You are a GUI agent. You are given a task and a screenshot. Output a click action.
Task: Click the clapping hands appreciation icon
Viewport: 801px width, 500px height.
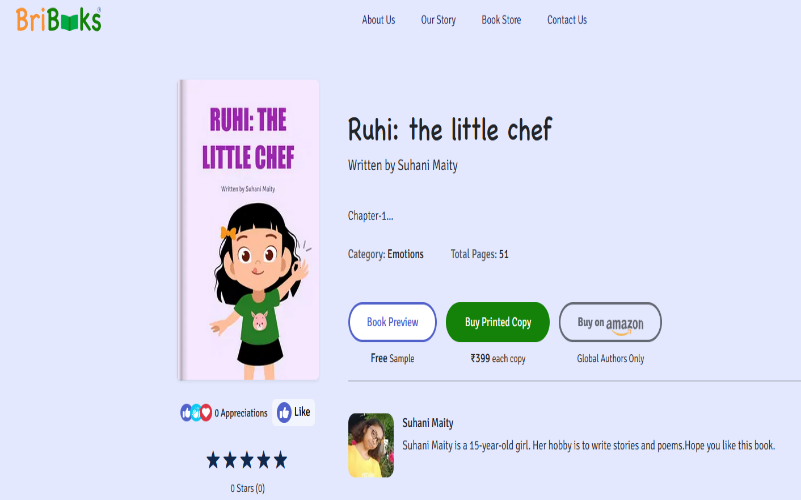coord(196,412)
